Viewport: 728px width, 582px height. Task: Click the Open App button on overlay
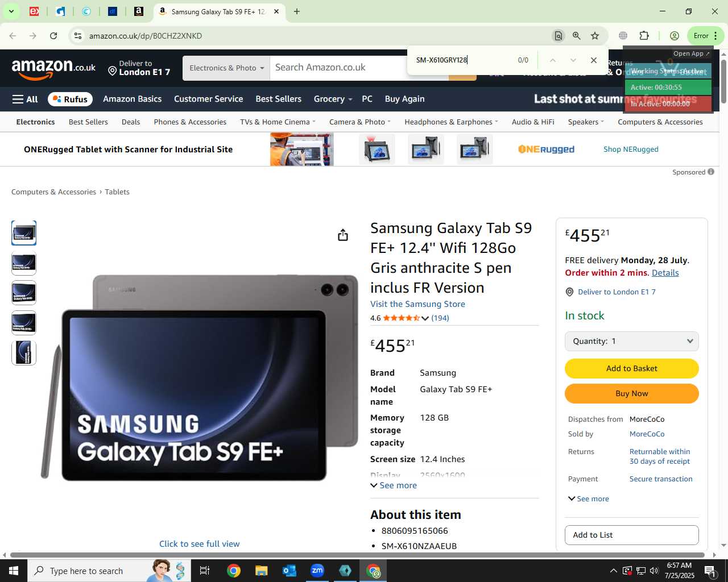(692, 53)
